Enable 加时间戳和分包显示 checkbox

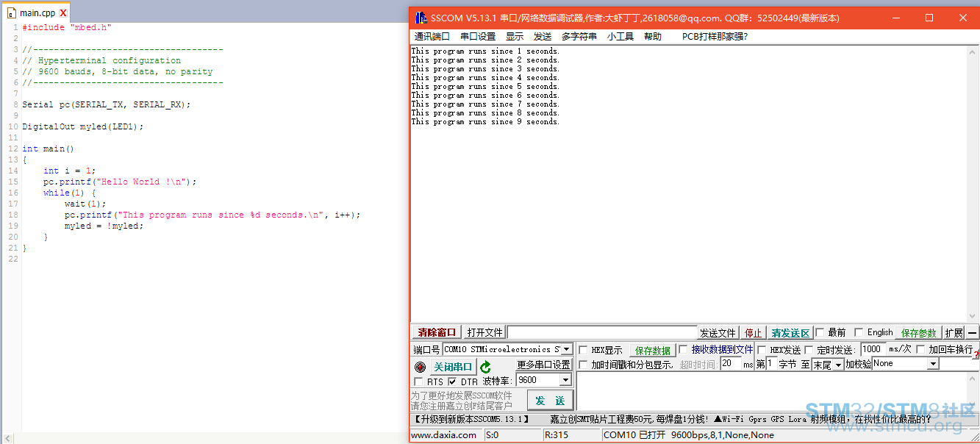pyautogui.click(x=583, y=365)
